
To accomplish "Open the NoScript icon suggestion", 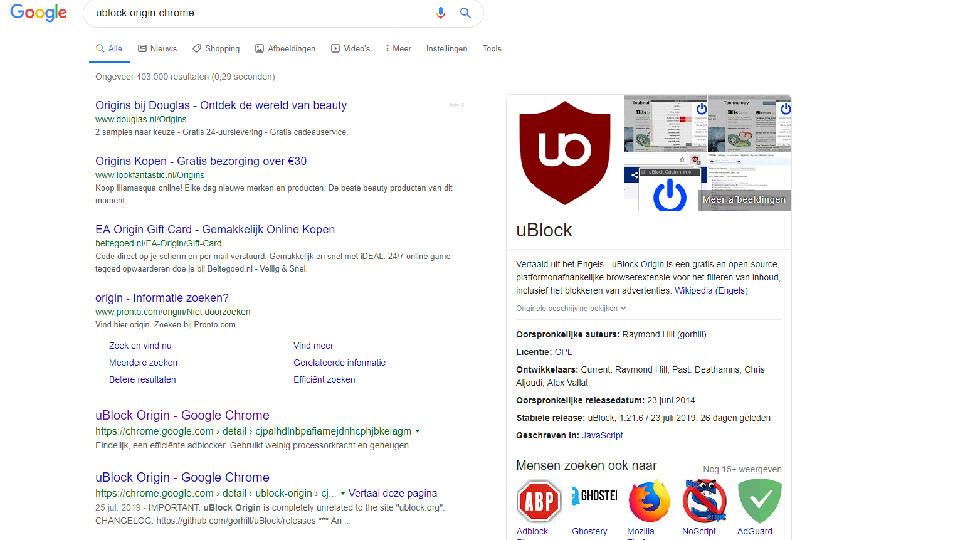I will pos(705,501).
